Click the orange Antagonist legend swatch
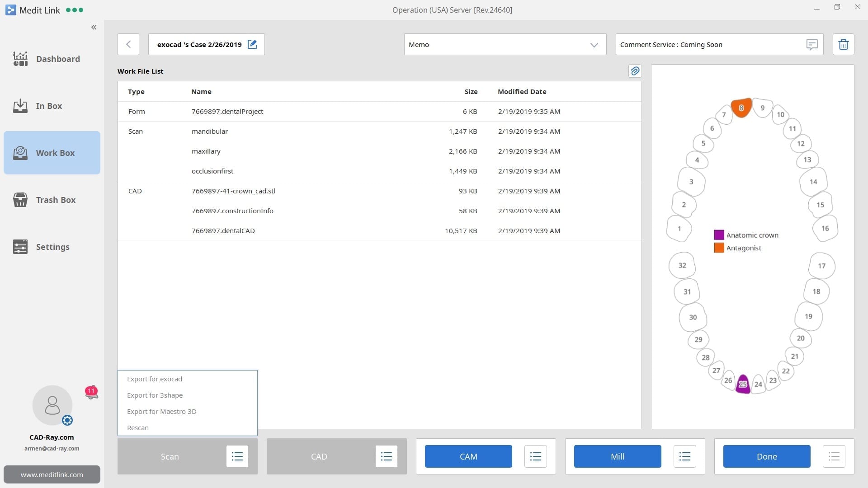This screenshot has height=488, width=868. point(719,248)
